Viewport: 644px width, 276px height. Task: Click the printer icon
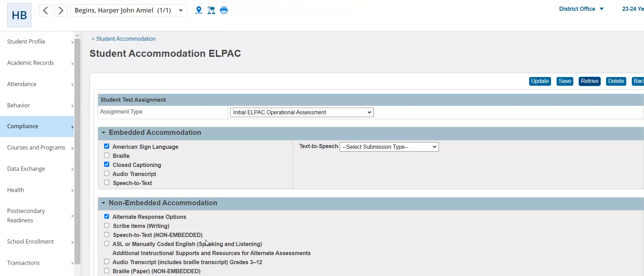(x=224, y=10)
